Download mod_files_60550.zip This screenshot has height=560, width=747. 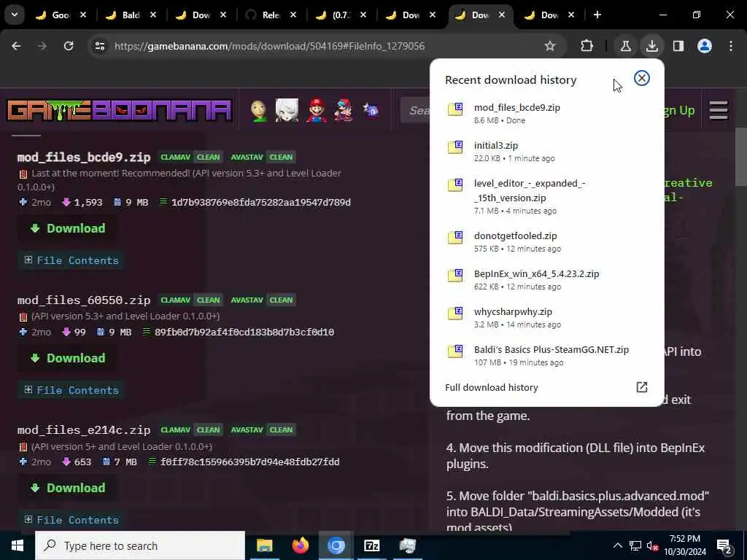(68, 358)
